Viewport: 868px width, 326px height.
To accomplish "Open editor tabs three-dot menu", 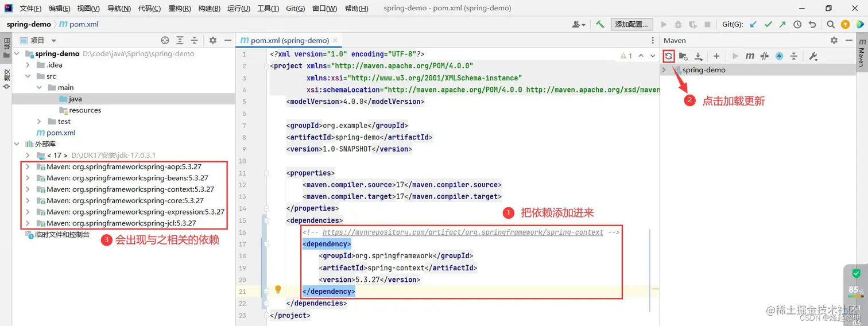I will 653,40.
